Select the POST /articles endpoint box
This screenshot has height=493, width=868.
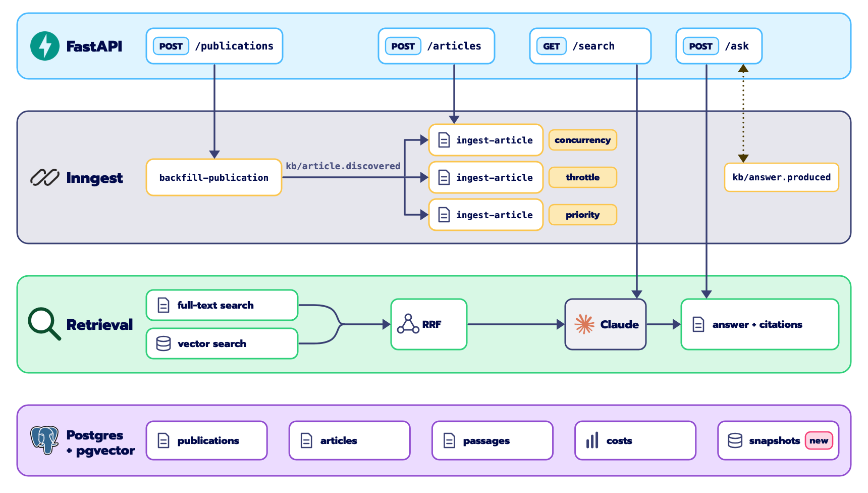[437, 46]
